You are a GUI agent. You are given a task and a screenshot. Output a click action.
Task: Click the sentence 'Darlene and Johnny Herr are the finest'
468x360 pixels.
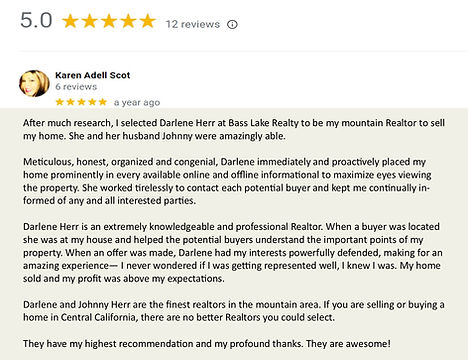(234, 311)
